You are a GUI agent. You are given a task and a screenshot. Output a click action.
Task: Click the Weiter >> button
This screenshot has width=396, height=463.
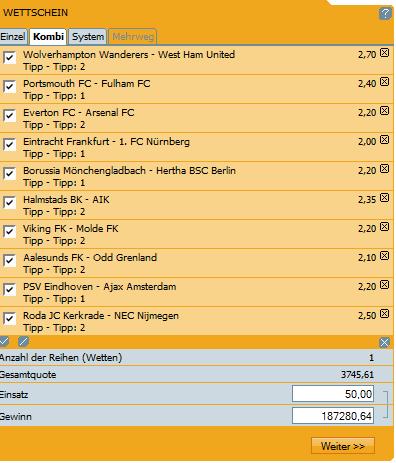343,446
